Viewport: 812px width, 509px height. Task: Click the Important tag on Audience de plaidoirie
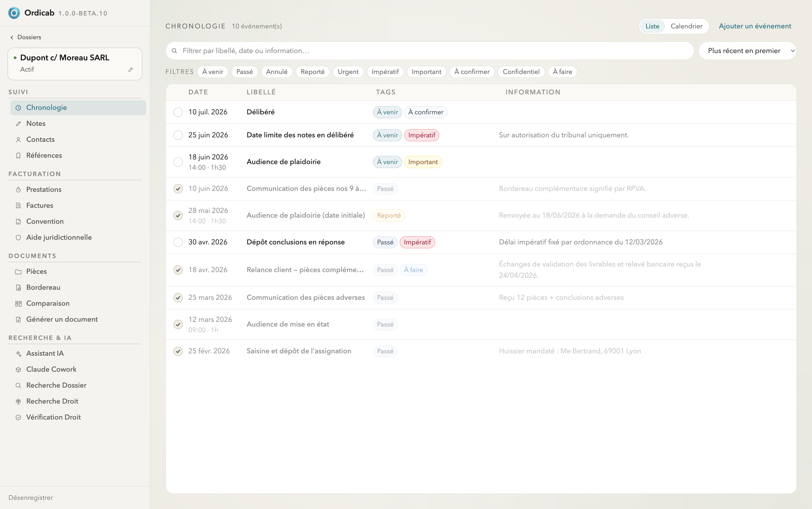coord(423,162)
